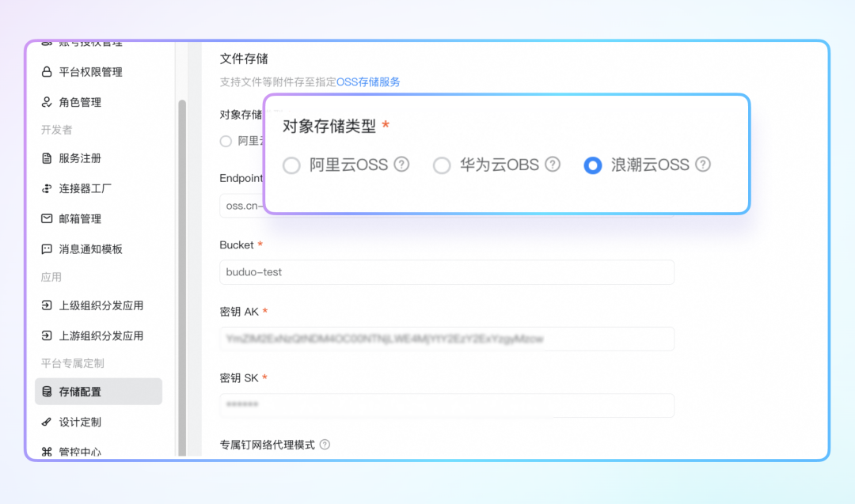Click help icon next to 浪潮云OSS

(703, 165)
